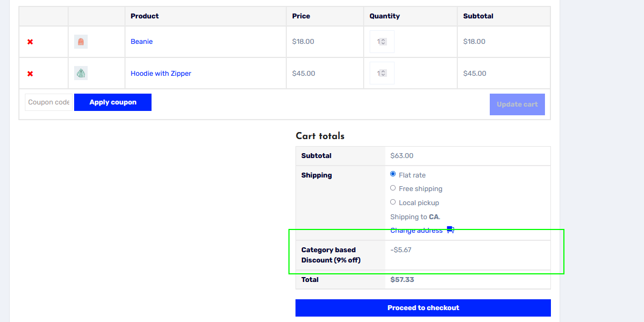Click the Update cart button

517,104
